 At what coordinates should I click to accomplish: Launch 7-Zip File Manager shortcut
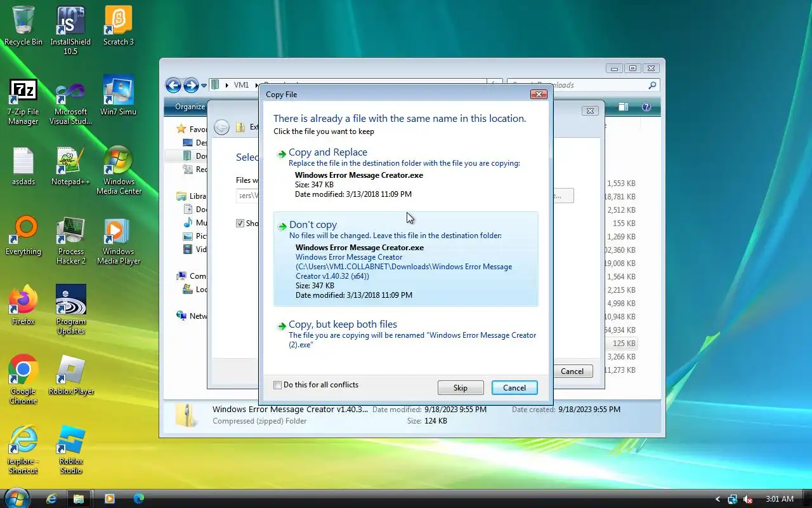tap(23, 102)
